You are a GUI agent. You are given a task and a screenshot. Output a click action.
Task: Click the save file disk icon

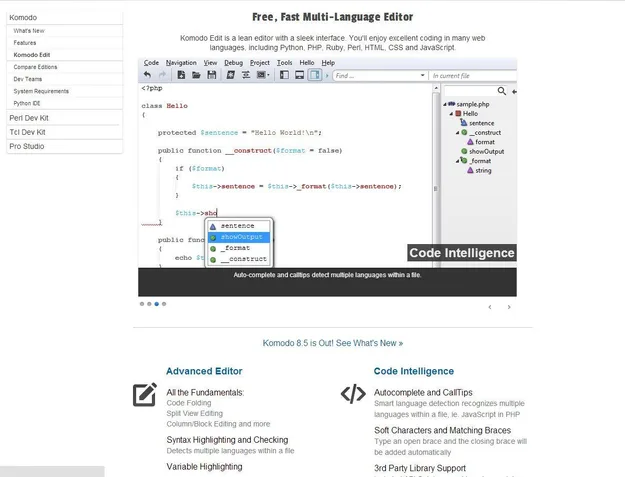tap(211, 75)
